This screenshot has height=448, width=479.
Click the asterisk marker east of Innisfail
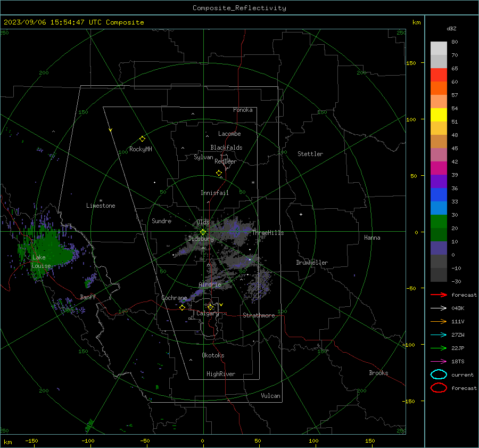click(253, 183)
